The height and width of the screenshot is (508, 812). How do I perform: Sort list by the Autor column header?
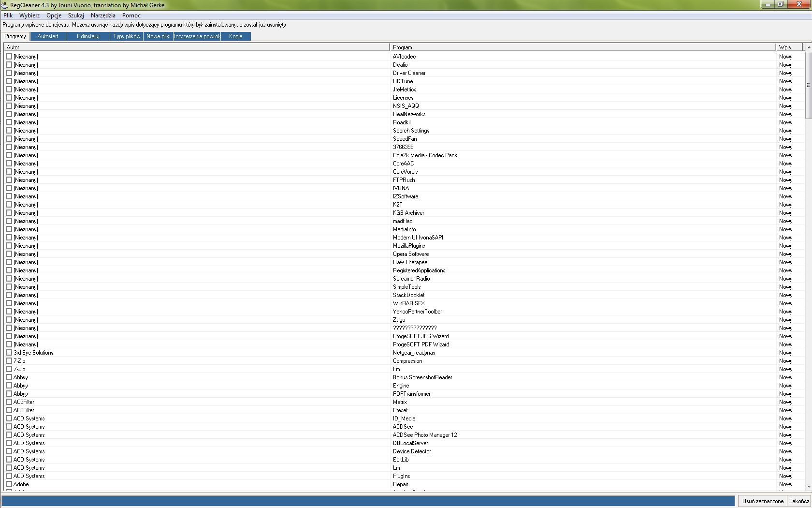tap(196, 47)
